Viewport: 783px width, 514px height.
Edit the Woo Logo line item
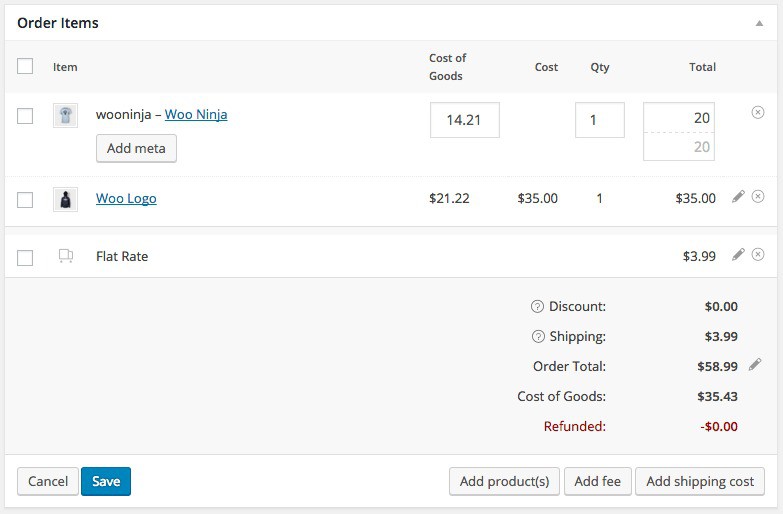tap(738, 197)
